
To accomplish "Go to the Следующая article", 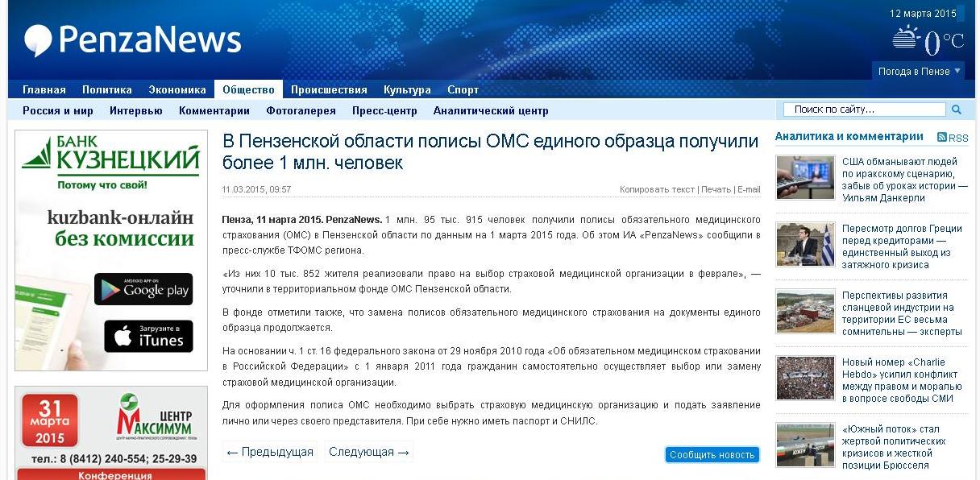I will [x=369, y=452].
